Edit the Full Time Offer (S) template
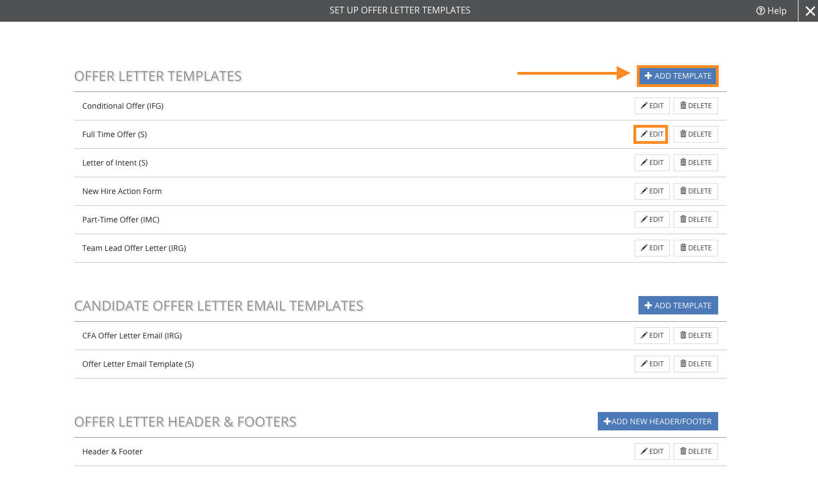Screen dimensions: 818x504 652,134
